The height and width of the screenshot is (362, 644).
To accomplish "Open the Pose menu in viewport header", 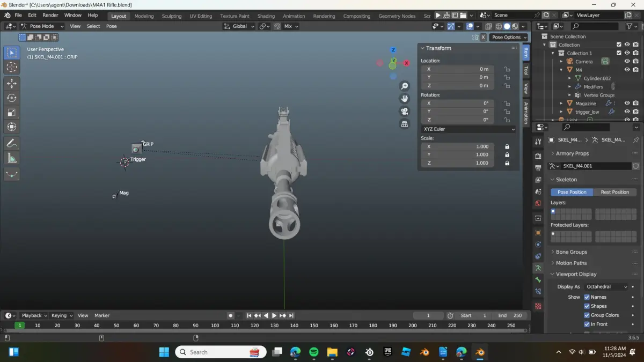I will (111, 26).
